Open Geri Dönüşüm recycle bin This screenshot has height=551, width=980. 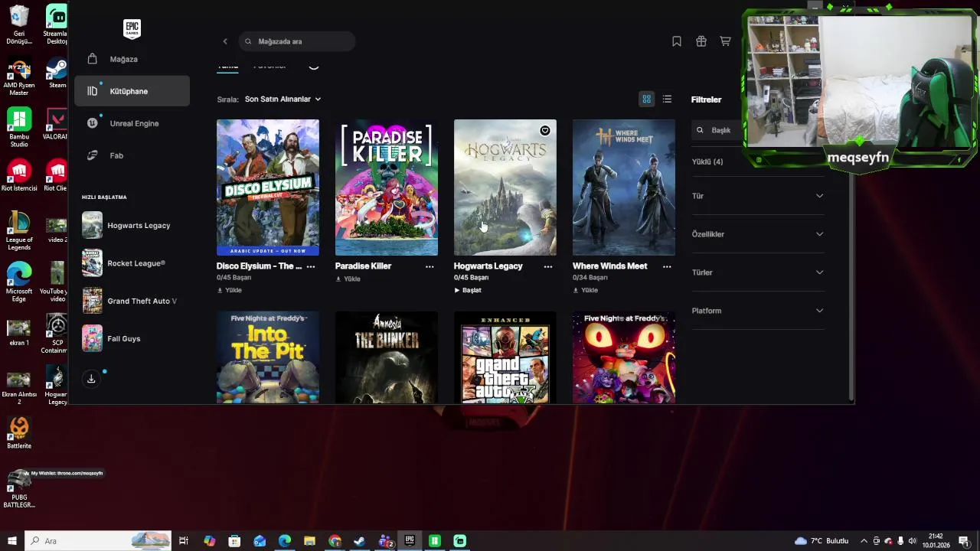[19, 24]
